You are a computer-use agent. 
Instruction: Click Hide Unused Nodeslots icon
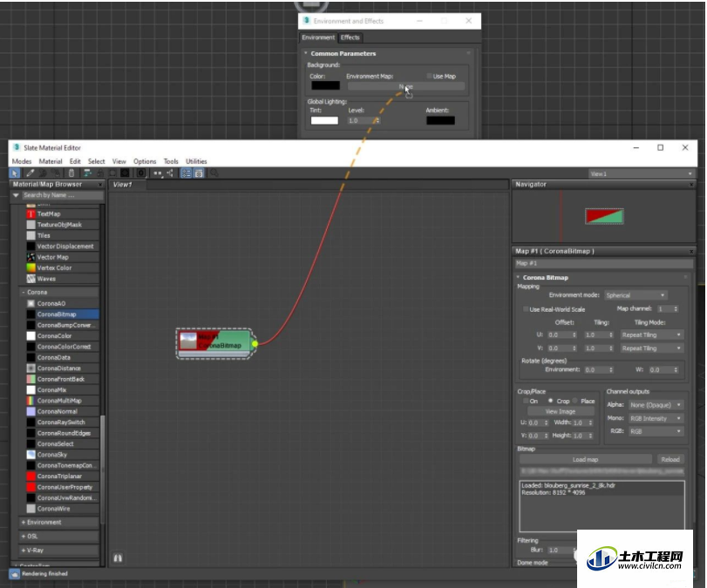[x=100, y=173]
